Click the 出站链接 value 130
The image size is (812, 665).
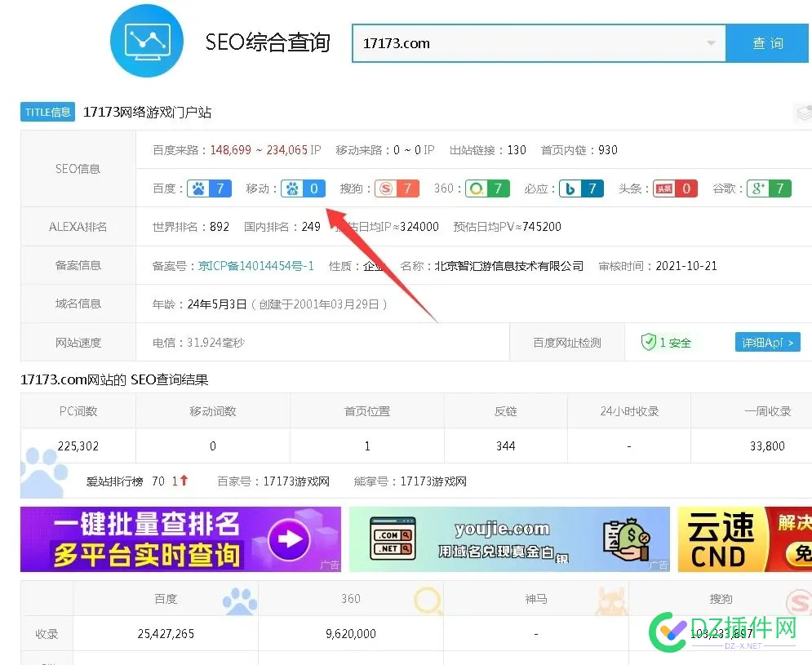coord(517,149)
